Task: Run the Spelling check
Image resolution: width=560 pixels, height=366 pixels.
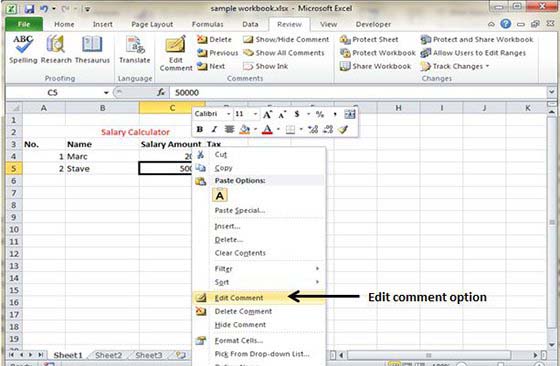Action: (x=23, y=50)
